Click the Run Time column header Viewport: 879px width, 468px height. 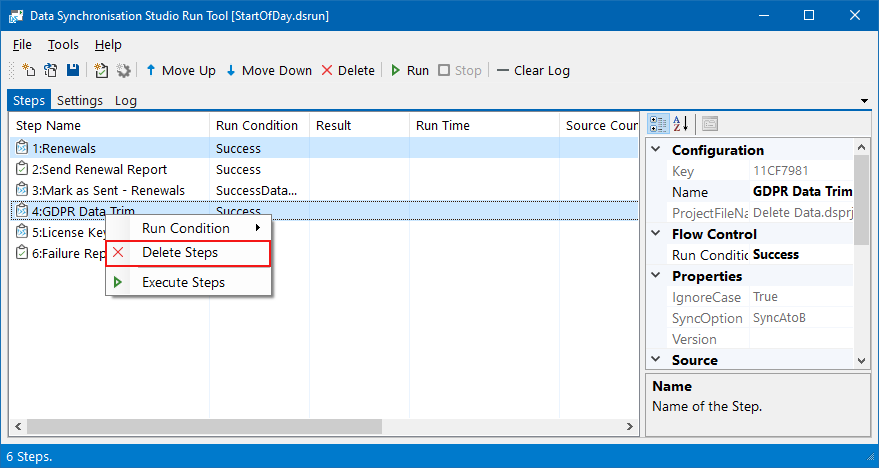coord(484,126)
